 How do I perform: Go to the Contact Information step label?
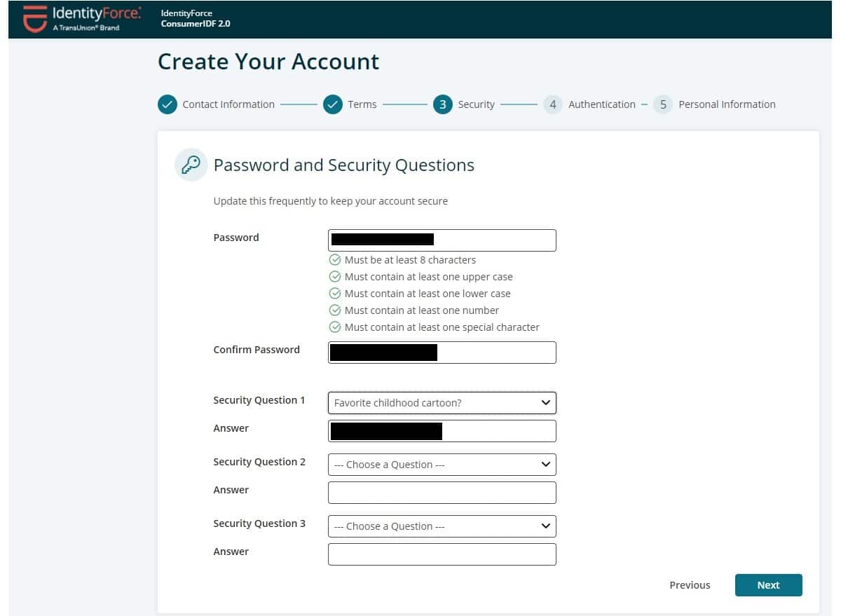(x=228, y=104)
